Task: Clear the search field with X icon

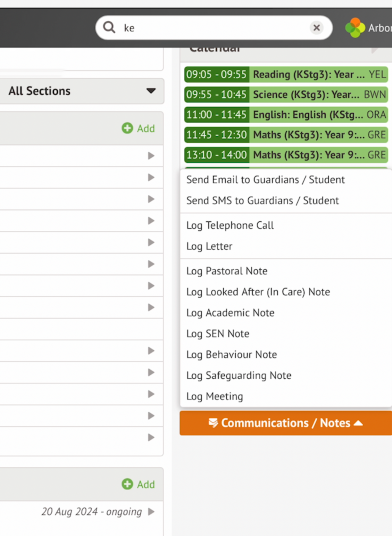Action: point(316,27)
